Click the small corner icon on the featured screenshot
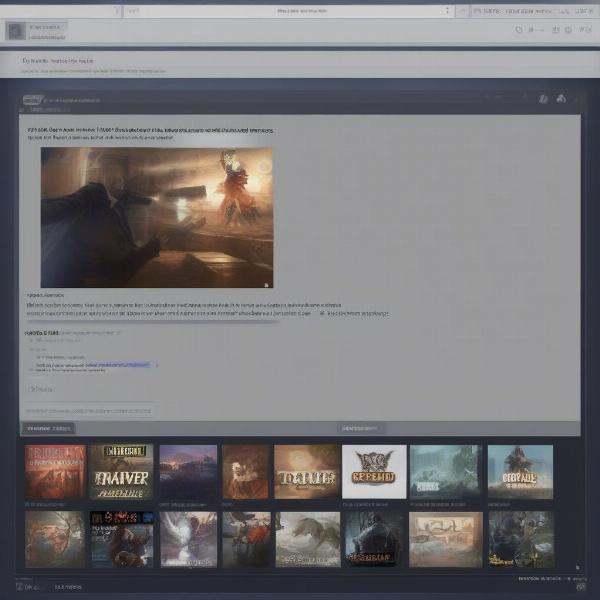Screen dimensions: 600x600 [x=266, y=285]
